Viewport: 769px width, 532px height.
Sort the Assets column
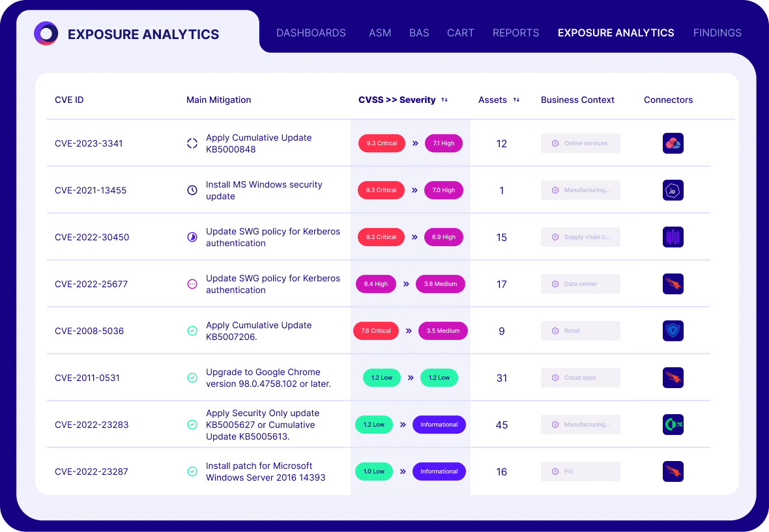tap(515, 100)
